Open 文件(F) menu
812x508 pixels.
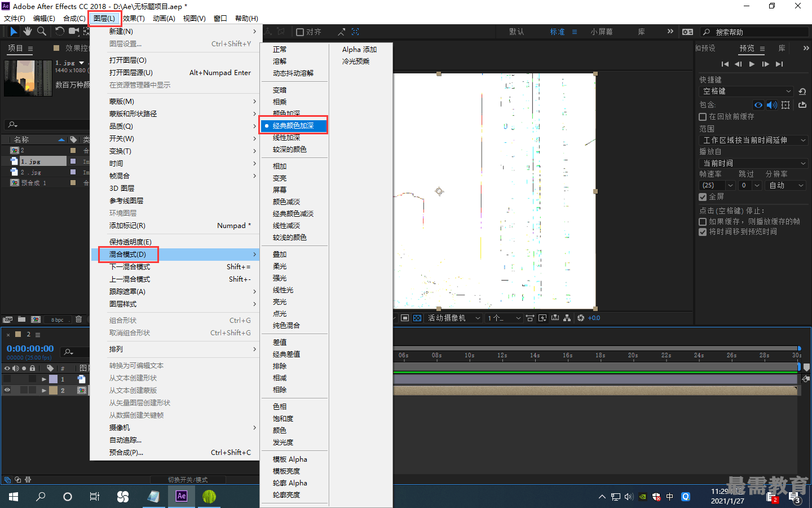coord(15,18)
